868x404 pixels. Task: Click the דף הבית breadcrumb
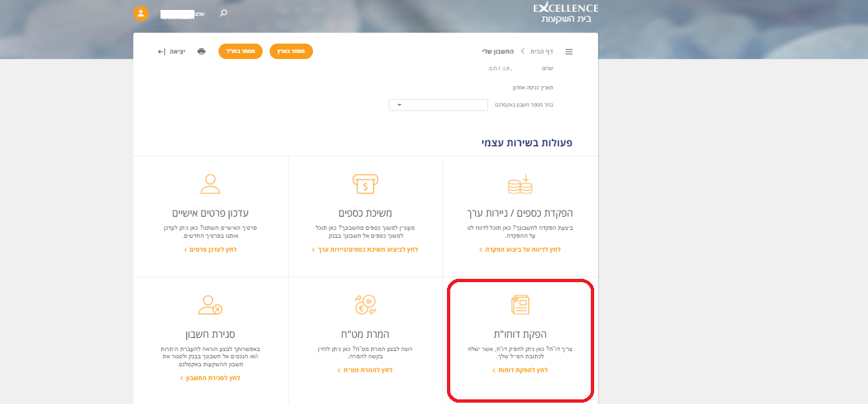(544, 51)
